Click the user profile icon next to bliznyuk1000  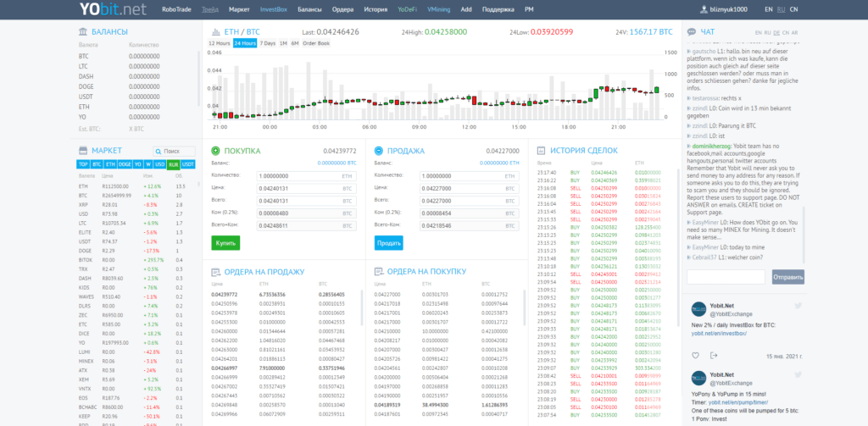click(704, 9)
